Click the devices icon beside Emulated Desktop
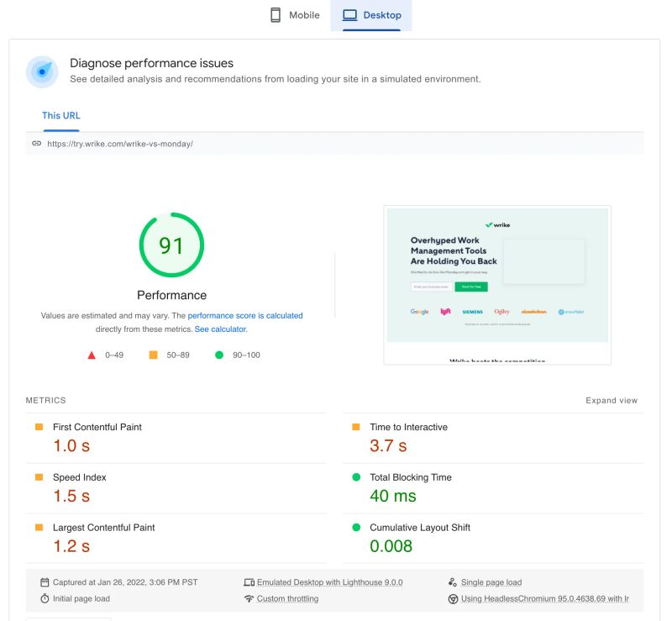This screenshot has width=672, height=621. (x=249, y=582)
